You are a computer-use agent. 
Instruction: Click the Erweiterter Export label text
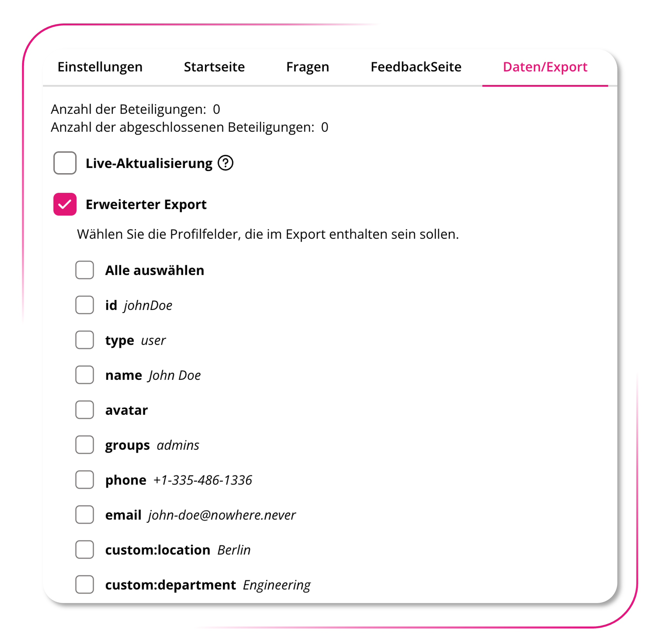click(146, 204)
